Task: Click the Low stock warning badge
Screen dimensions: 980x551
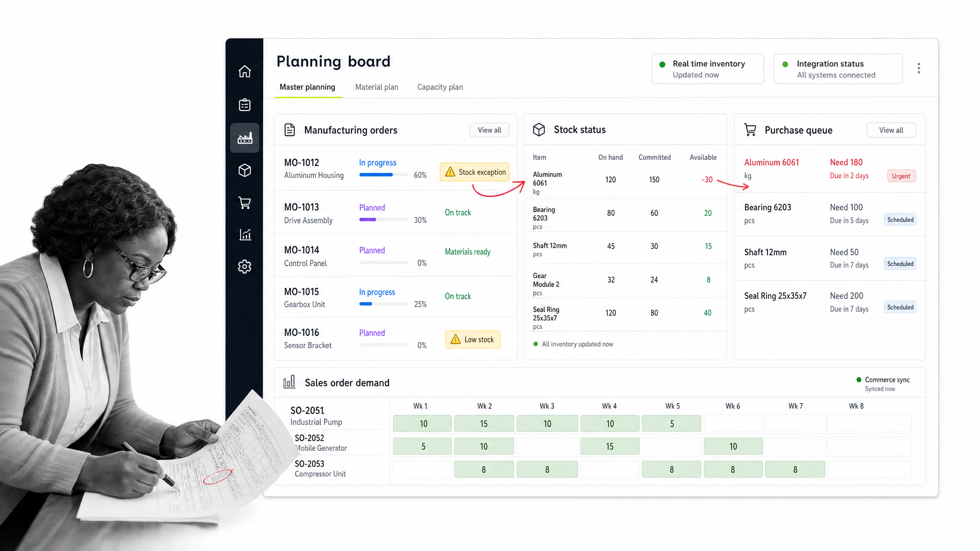Action: click(472, 340)
